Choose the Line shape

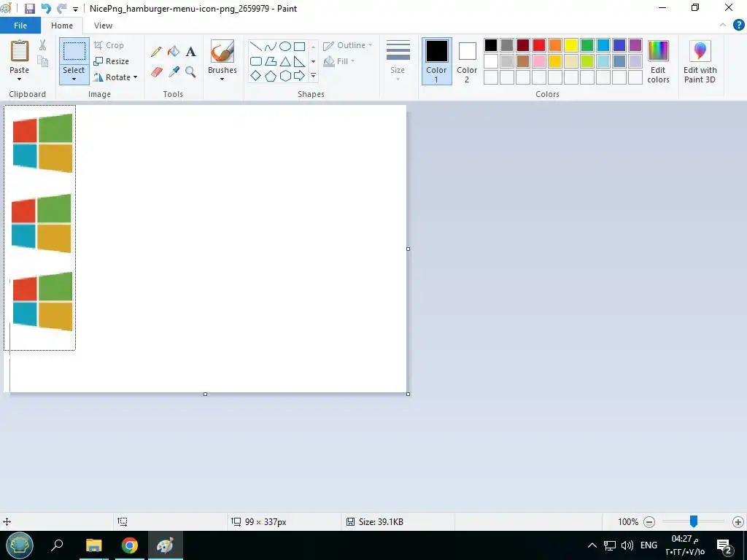(256, 47)
